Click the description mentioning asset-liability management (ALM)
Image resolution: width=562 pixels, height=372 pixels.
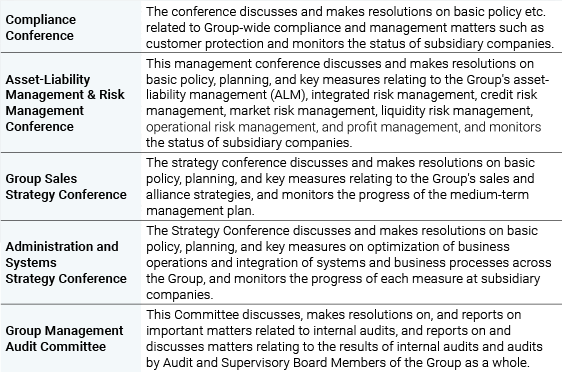click(x=347, y=103)
